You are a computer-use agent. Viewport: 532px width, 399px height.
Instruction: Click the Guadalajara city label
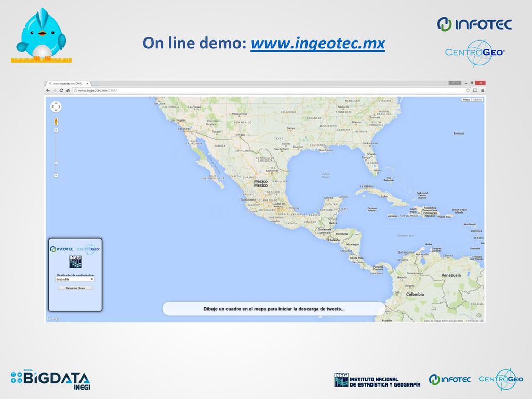click(x=248, y=199)
